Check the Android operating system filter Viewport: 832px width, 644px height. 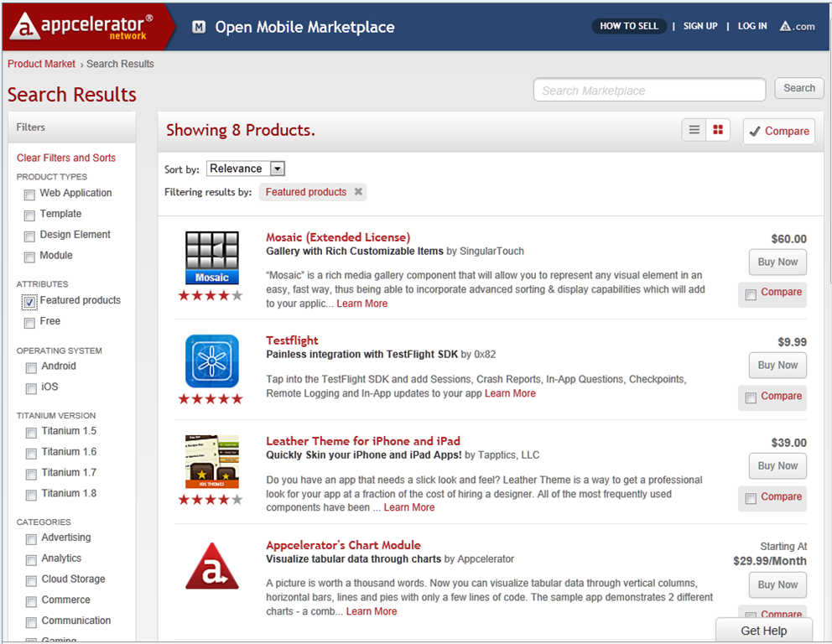tap(31, 367)
